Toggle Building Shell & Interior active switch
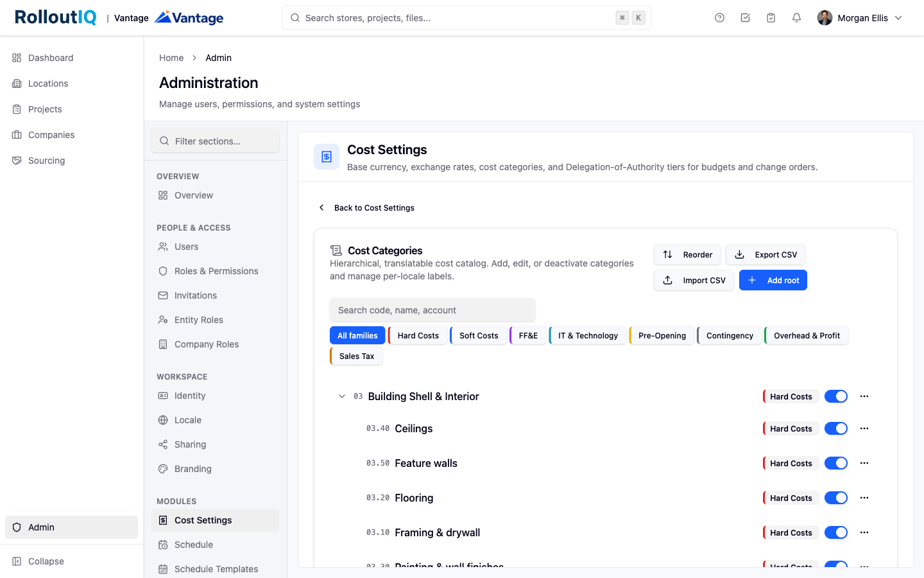This screenshot has height=578, width=924. point(836,396)
